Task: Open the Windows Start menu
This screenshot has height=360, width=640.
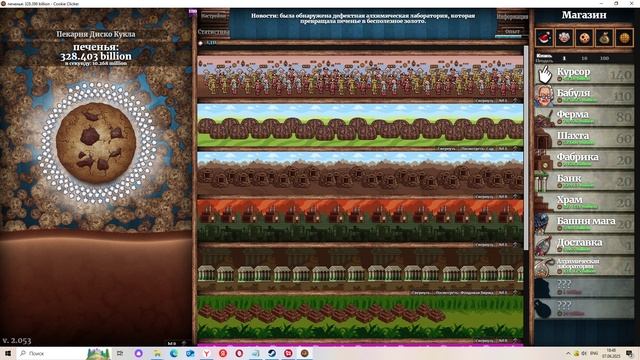Action: coord(7,353)
